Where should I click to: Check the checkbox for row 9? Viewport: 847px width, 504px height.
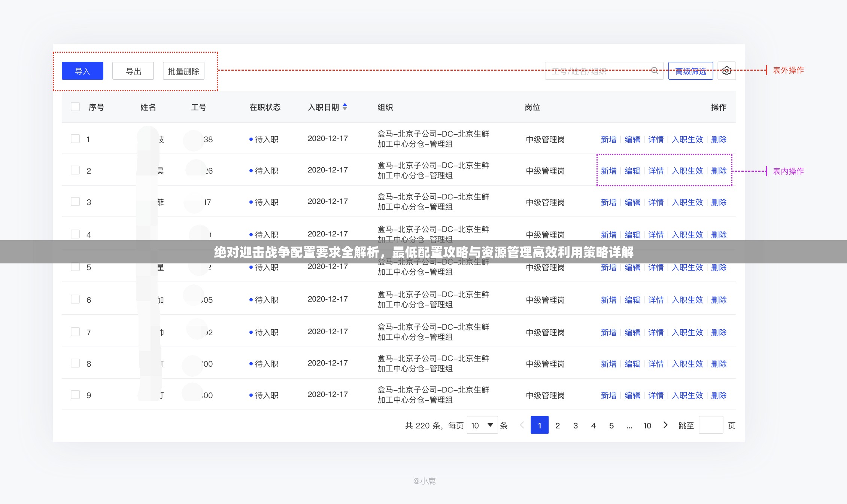pos(75,395)
